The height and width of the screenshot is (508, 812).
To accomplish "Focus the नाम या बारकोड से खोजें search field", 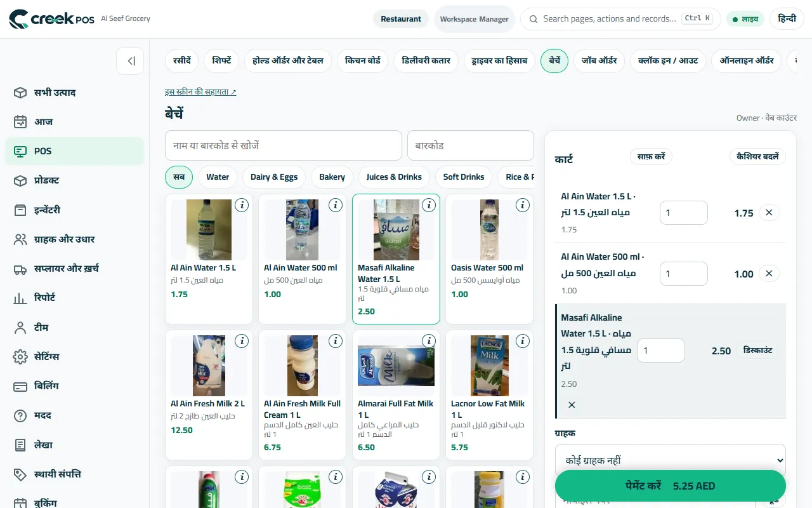I will [284, 145].
